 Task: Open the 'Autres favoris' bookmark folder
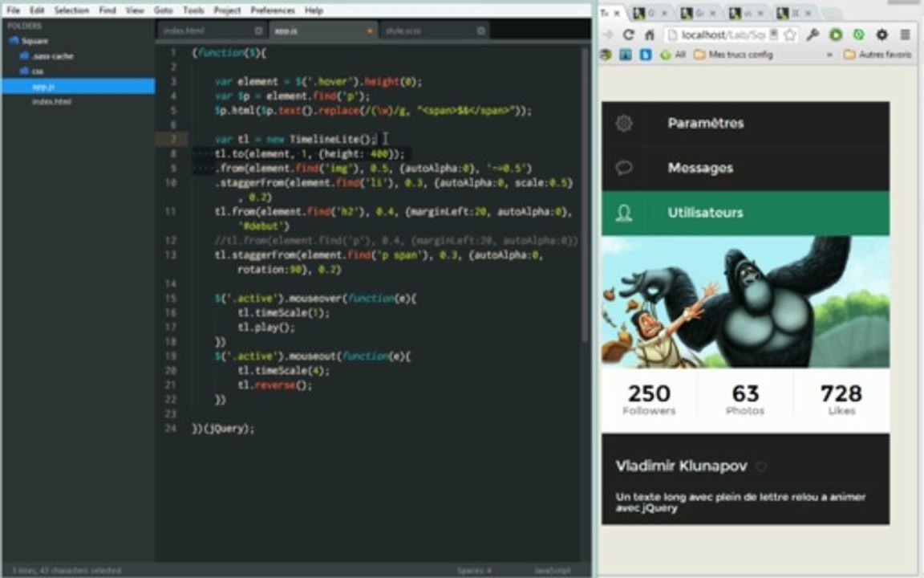[x=877, y=55]
